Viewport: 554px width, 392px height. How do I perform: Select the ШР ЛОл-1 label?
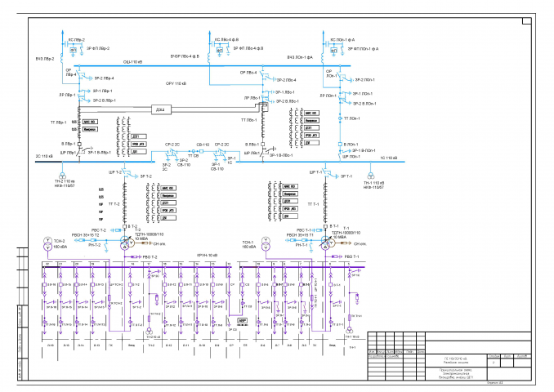click(351, 157)
